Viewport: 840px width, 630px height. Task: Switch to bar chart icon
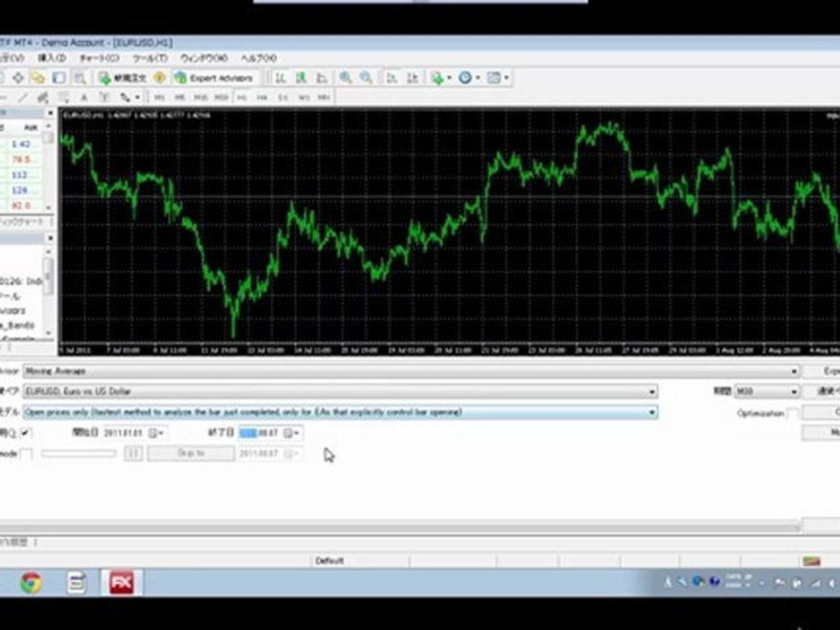click(280, 78)
